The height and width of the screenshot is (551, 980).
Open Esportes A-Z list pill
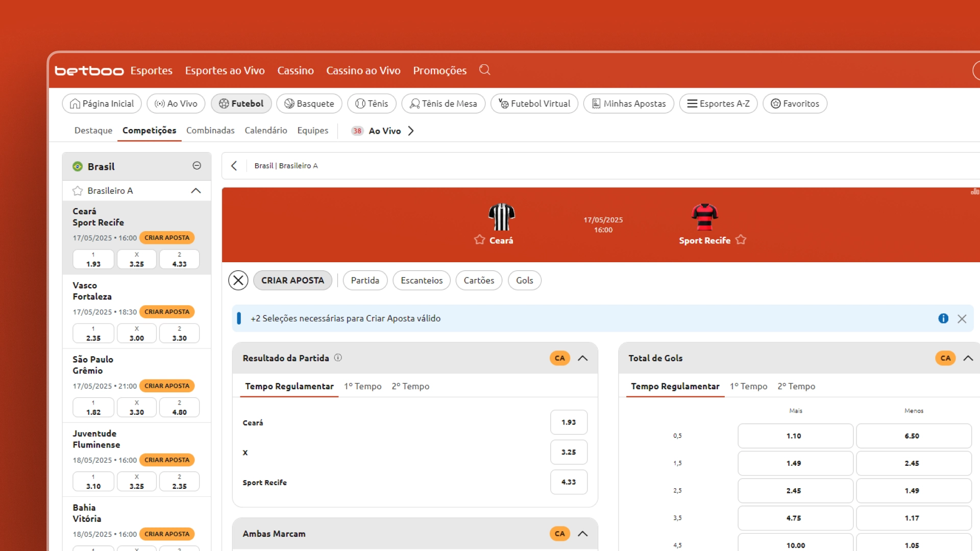pos(719,104)
